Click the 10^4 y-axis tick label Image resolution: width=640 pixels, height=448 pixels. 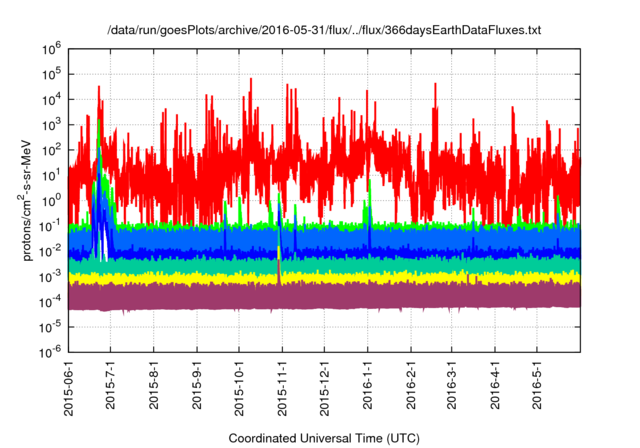pos(51,100)
